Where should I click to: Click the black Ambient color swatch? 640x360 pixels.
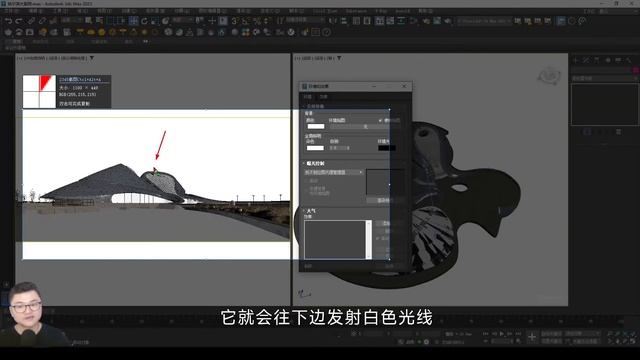[387, 148]
